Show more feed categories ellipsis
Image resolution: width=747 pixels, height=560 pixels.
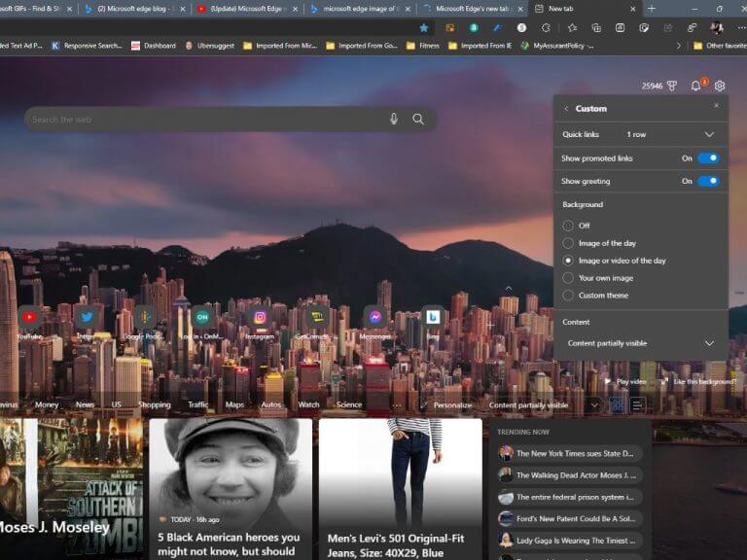397,405
